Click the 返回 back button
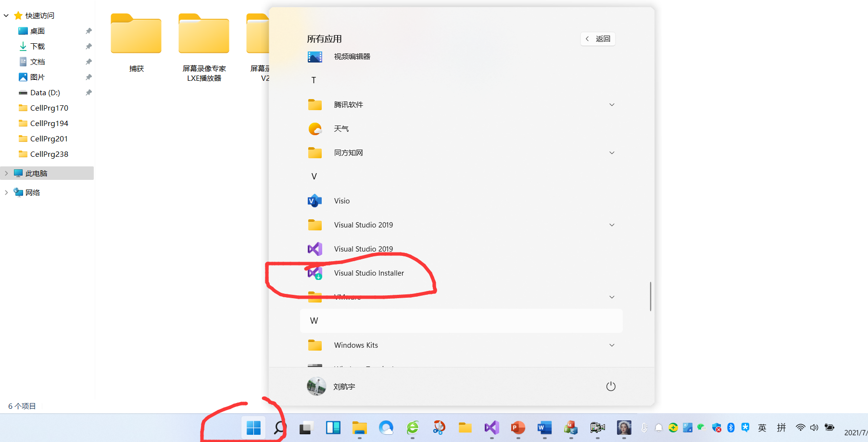 [x=598, y=39]
